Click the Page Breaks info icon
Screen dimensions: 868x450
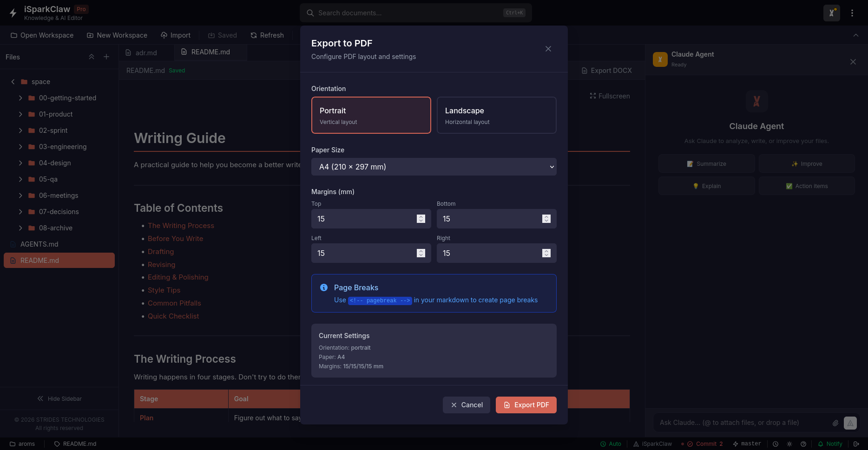point(324,287)
